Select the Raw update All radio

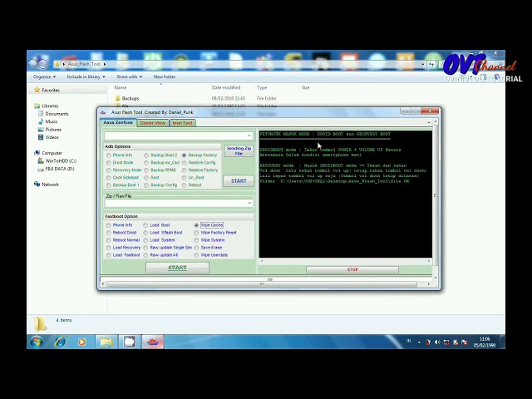pyautogui.click(x=145, y=255)
